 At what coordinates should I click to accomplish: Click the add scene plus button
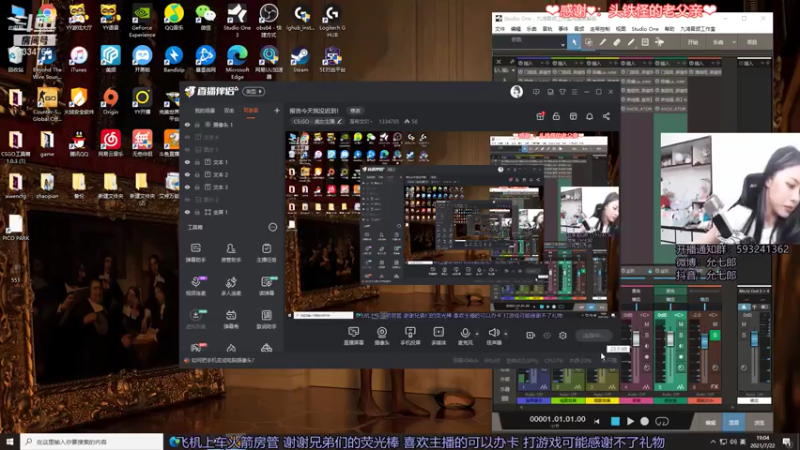(x=277, y=110)
